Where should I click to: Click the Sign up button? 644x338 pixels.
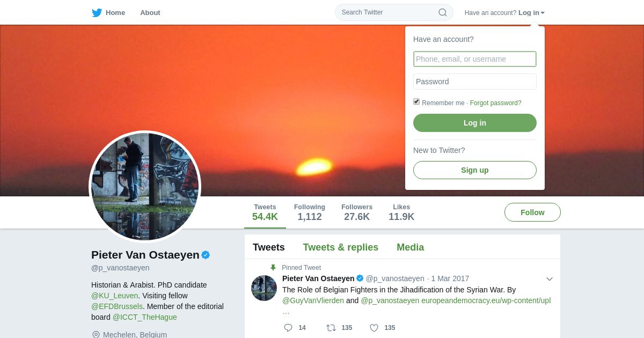[475, 170]
